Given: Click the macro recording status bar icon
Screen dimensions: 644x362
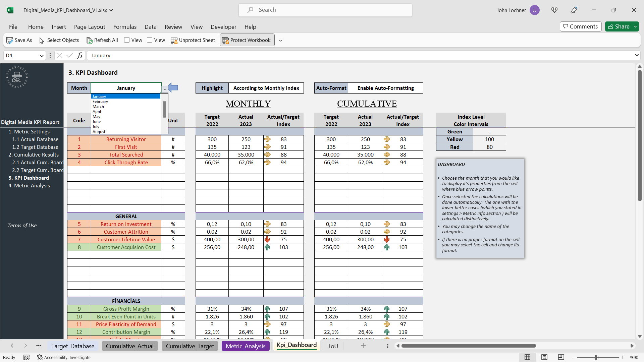Looking at the screenshot, I should [26, 358].
